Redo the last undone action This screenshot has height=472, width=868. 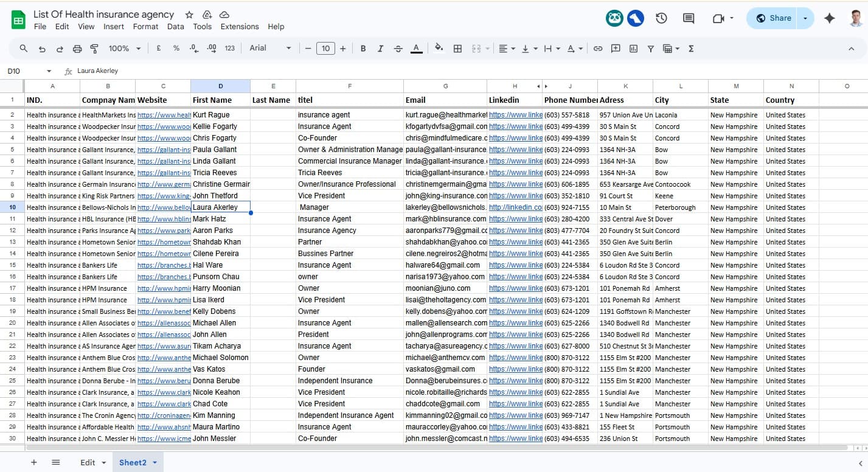(x=60, y=49)
